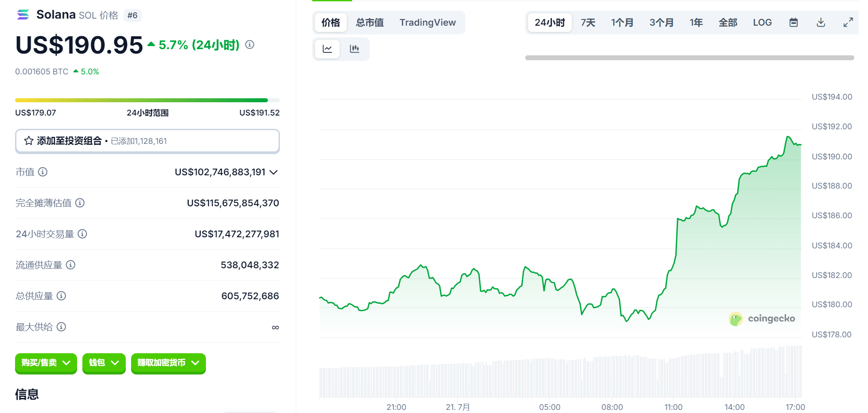Show market cap info tooltip
Screen dimensions: 868x413
(x=43, y=172)
